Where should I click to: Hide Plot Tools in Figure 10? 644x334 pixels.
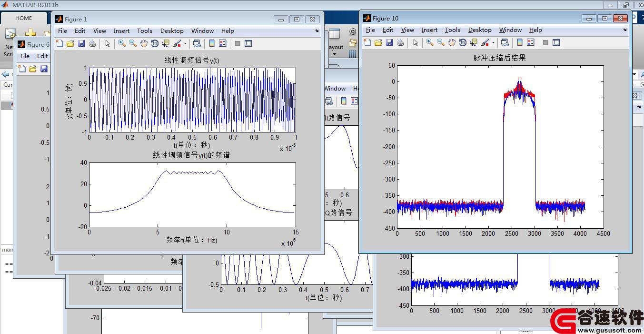coord(545,42)
